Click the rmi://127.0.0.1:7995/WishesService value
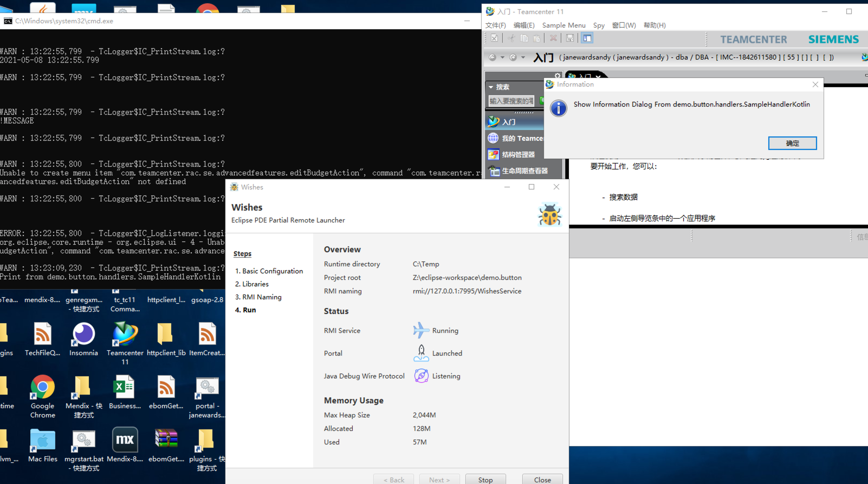Screen dimensions: 868x484 [x=467, y=291]
